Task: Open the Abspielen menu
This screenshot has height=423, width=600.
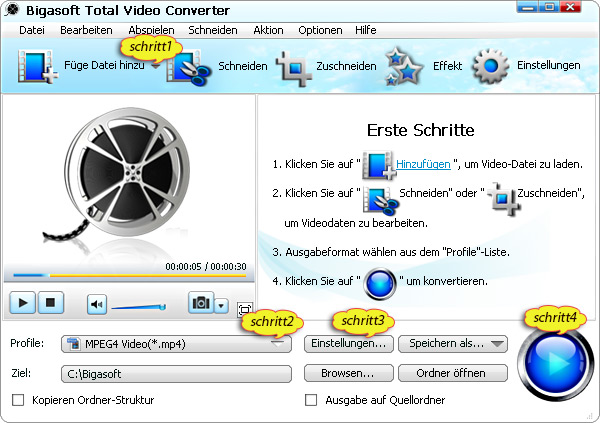Action: pyautogui.click(x=151, y=30)
